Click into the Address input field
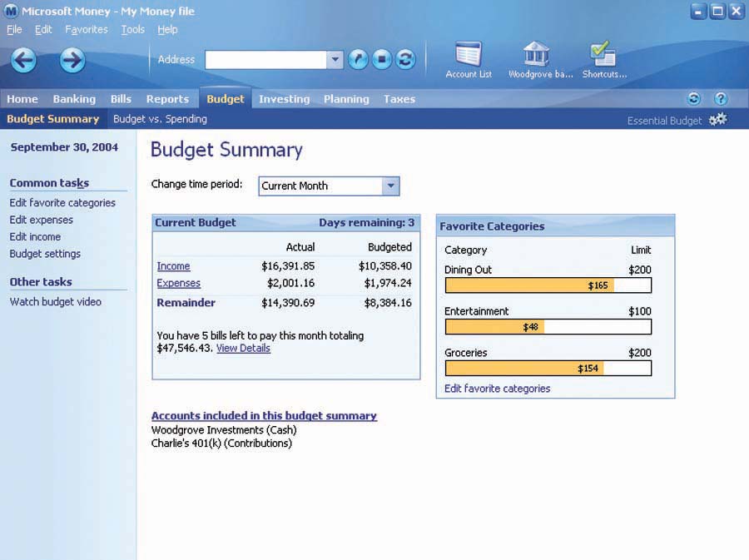 (265, 60)
